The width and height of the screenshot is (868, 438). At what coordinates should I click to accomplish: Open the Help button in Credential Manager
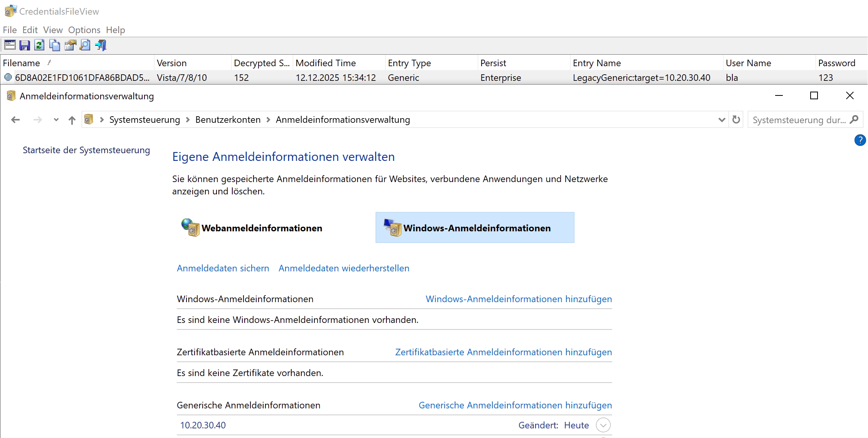pyautogui.click(x=860, y=140)
